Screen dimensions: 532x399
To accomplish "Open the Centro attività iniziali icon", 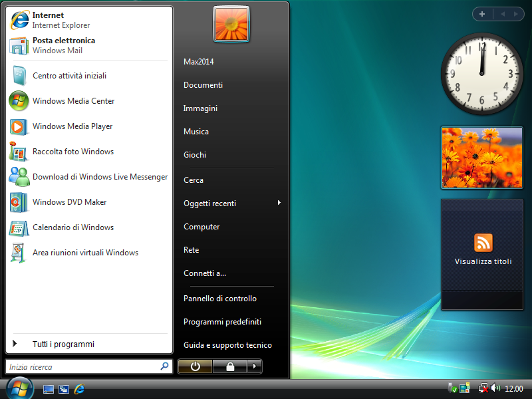I will point(19,76).
